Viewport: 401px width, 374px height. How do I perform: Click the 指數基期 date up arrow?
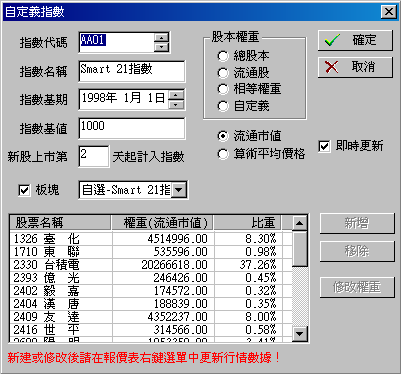point(176,95)
